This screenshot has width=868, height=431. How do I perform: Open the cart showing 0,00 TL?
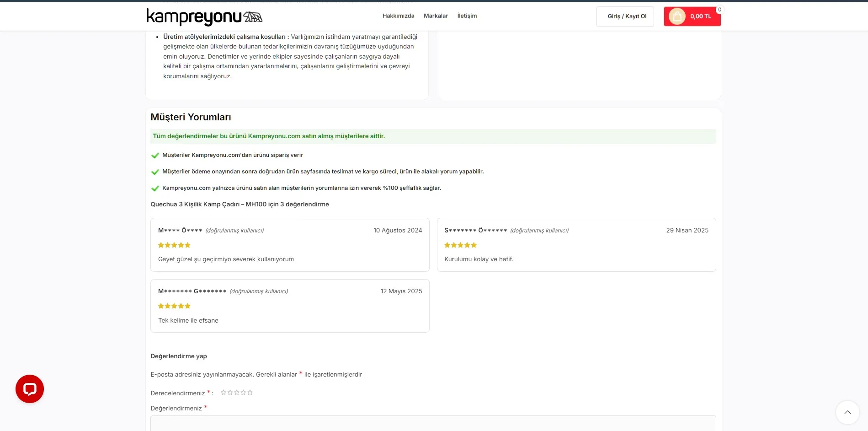(692, 16)
